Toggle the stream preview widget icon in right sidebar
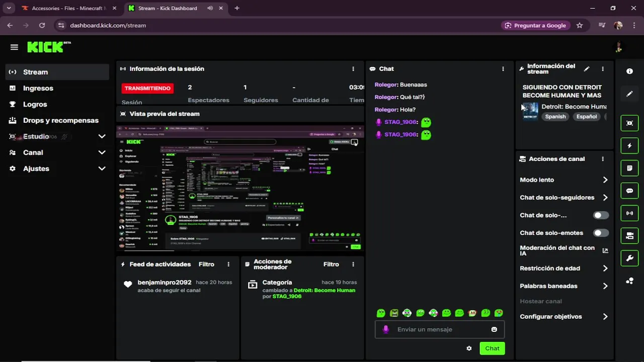The height and width of the screenshot is (362, 644). click(629, 123)
